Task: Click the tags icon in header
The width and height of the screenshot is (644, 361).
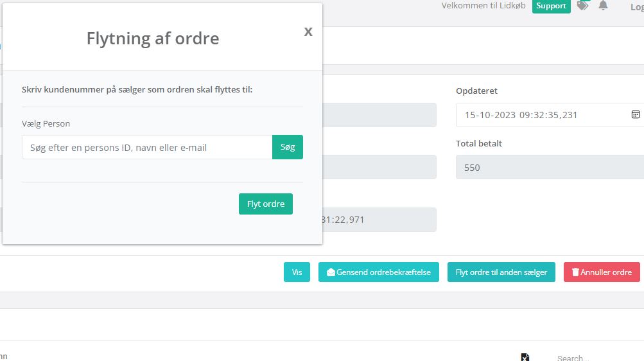Action: tap(582, 5)
